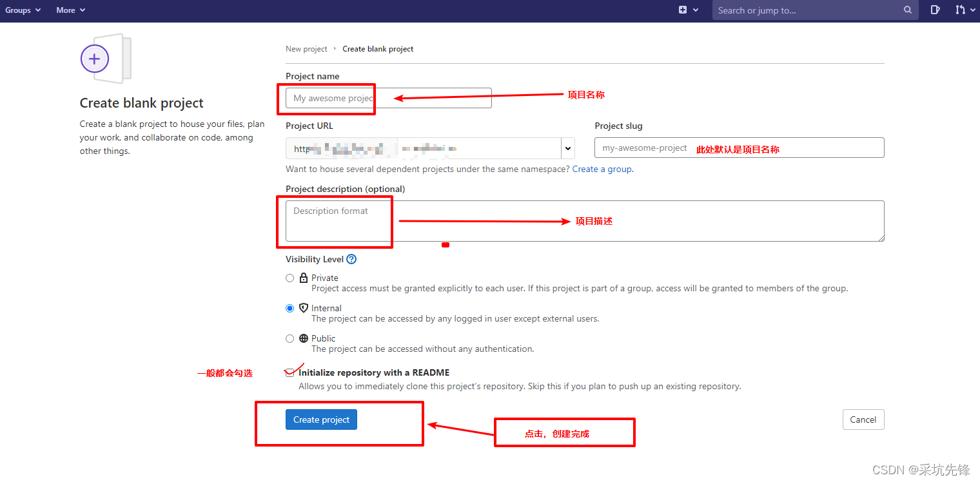Expand the create-new dropdown chevron
Viewport: 980px width, 482px height.
pos(696,10)
